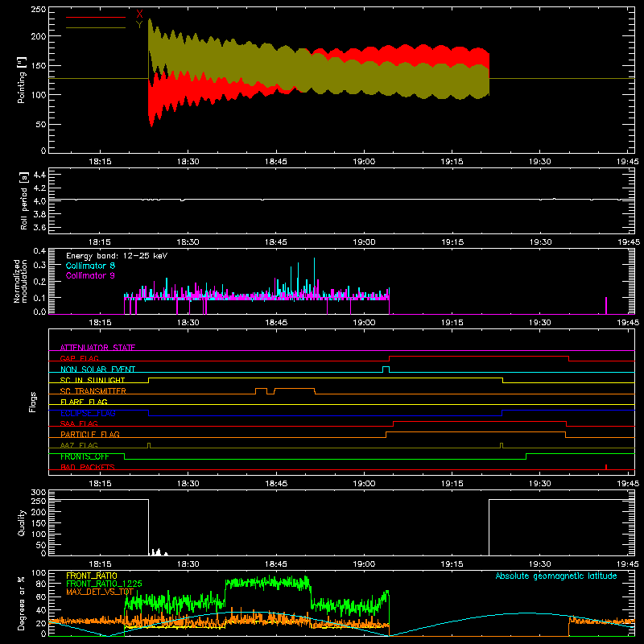Click the Normalized modulation axis title

pyautogui.click(x=21, y=281)
